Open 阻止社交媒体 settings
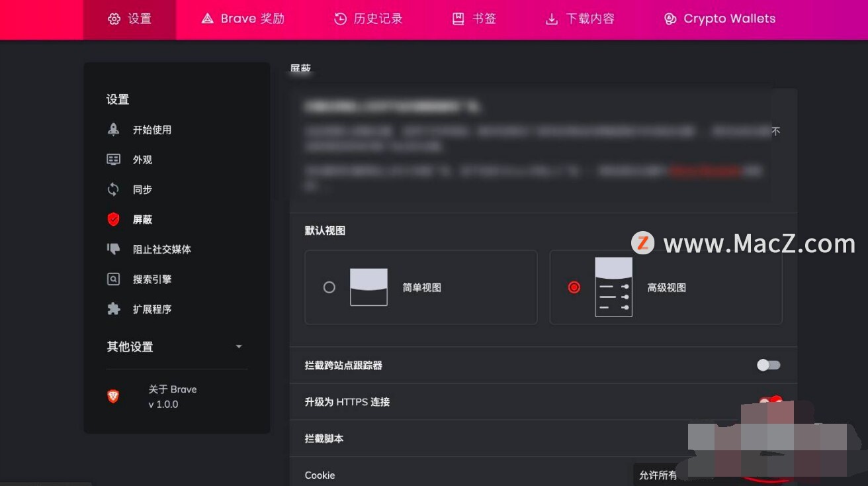 point(162,249)
